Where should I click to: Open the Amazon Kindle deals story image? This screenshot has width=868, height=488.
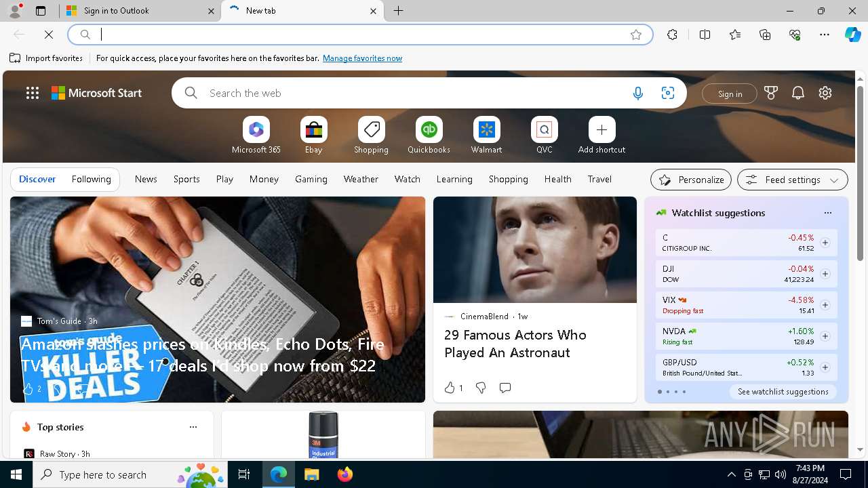click(x=218, y=300)
